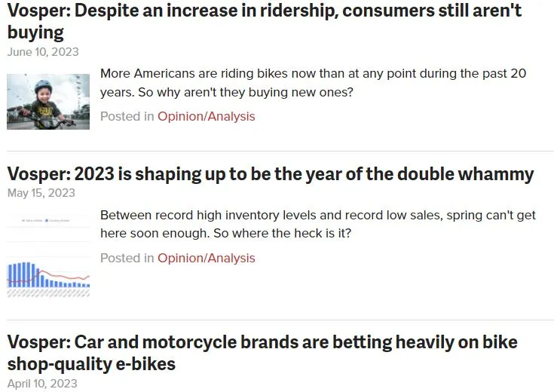Open the child riding bike thumbnail
The height and width of the screenshot is (392, 554).
[48, 101]
